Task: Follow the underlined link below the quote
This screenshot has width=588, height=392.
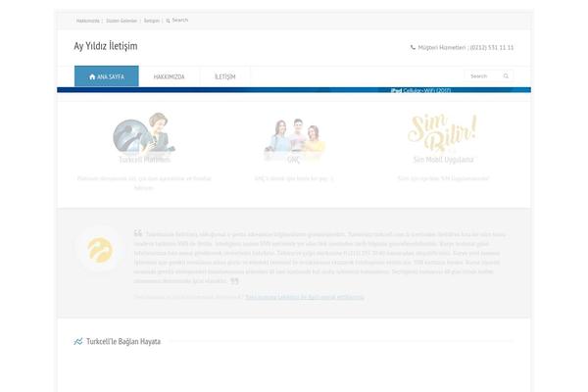Action: pyautogui.click(x=305, y=297)
